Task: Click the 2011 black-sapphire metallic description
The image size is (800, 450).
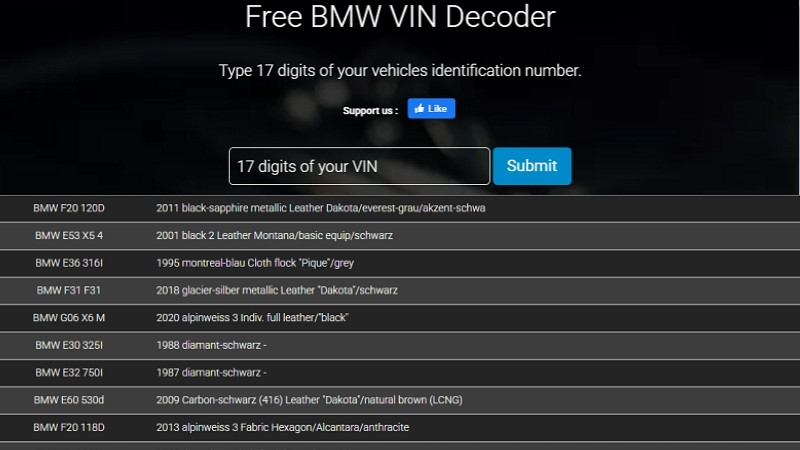Action: 320,208
